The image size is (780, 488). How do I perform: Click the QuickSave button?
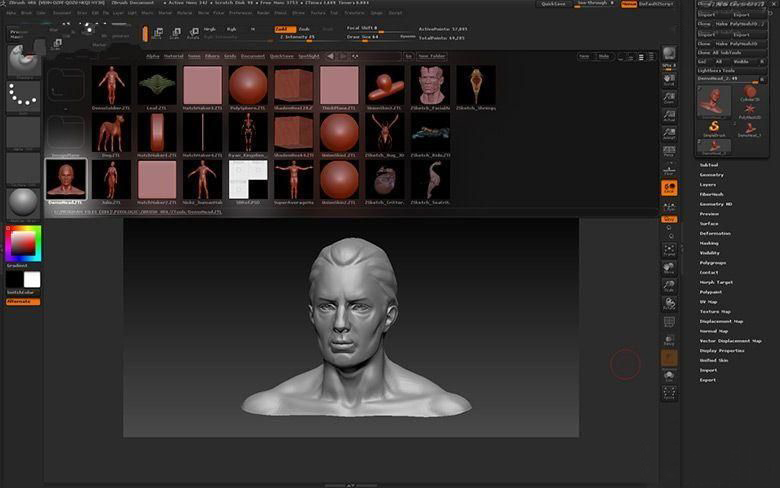point(553,4)
